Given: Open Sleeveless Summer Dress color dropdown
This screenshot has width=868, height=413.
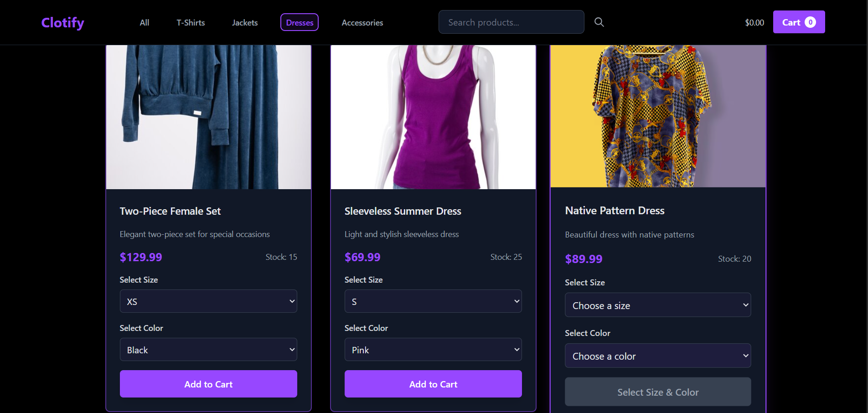Looking at the screenshot, I should click(433, 350).
